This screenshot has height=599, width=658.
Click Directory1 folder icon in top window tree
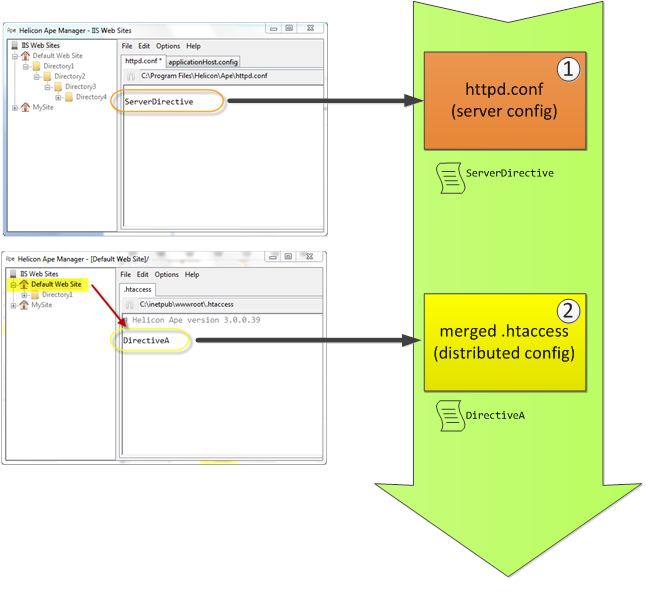pos(36,66)
